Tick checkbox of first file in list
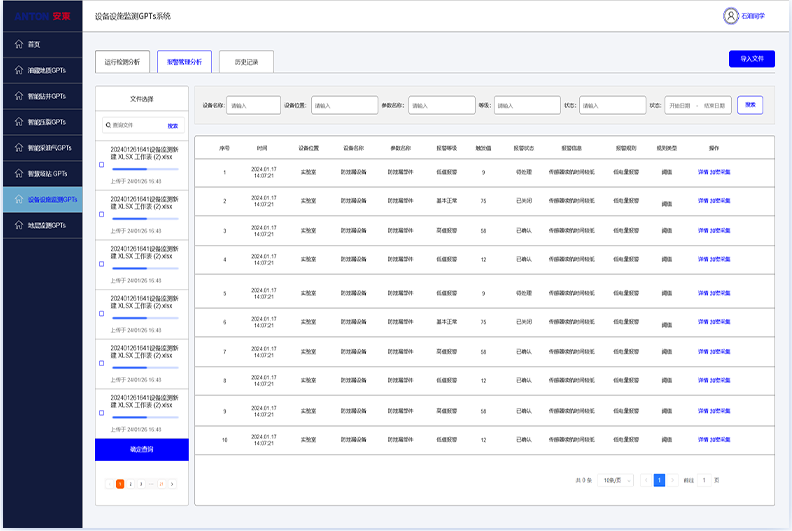 coord(102,165)
